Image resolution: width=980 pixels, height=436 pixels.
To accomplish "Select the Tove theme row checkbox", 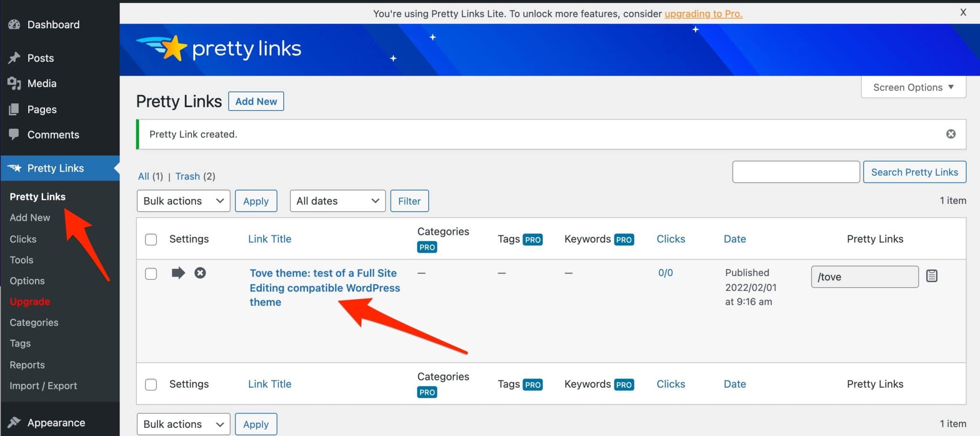I will pos(151,274).
